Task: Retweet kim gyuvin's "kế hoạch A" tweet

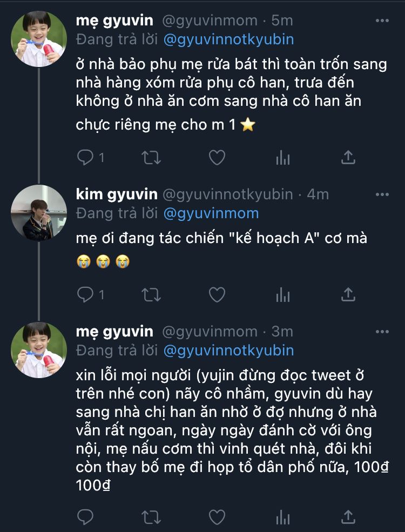Action: coord(151,294)
